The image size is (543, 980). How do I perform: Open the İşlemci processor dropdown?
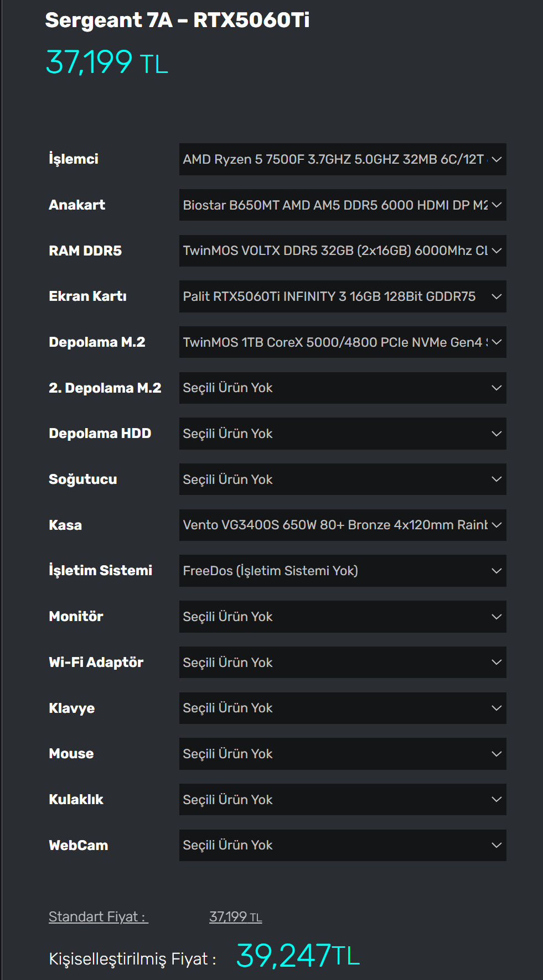pyautogui.click(x=342, y=159)
